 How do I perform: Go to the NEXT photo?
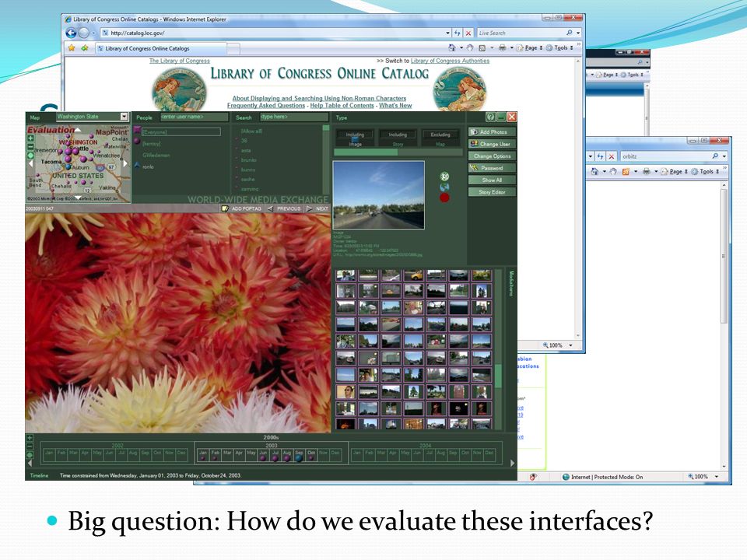317,208
